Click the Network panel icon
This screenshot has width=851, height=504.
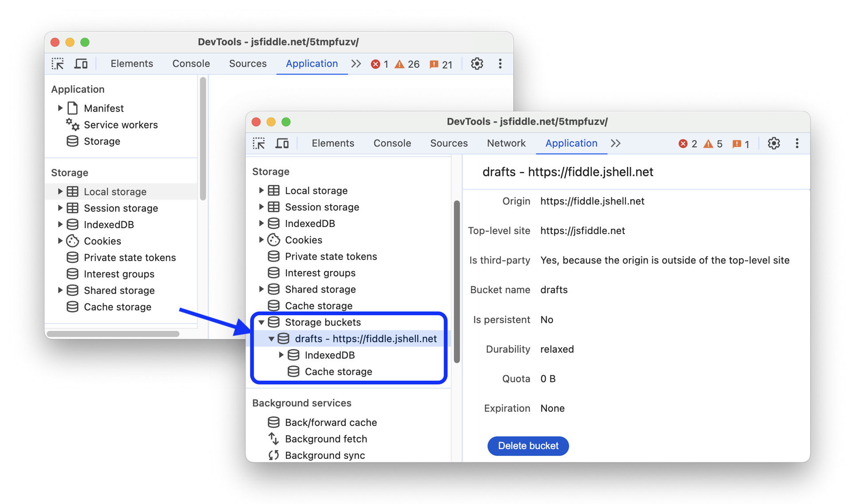click(x=506, y=143)
